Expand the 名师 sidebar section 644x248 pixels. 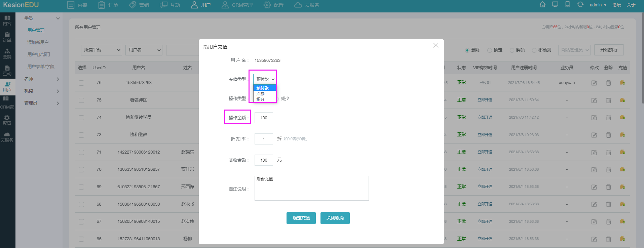click(x=42, y=79)
